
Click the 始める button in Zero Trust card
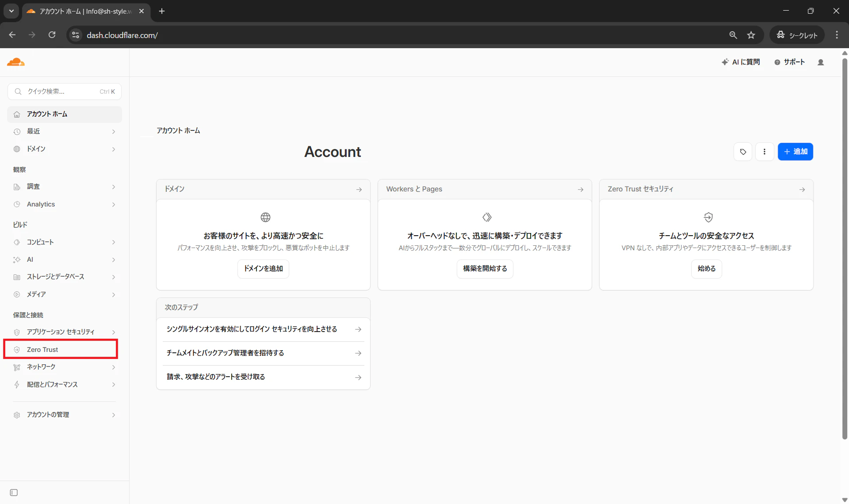point(707,269)
